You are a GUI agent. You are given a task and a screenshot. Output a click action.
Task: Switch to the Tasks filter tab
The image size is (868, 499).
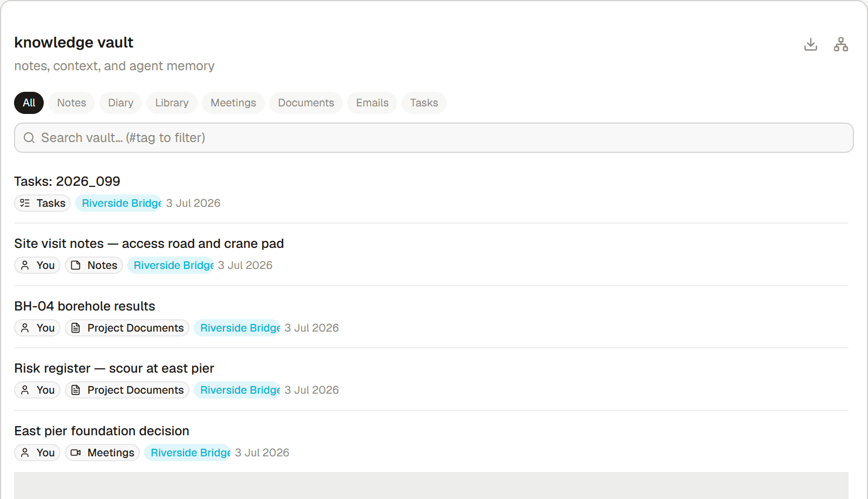tap(424, 103)
